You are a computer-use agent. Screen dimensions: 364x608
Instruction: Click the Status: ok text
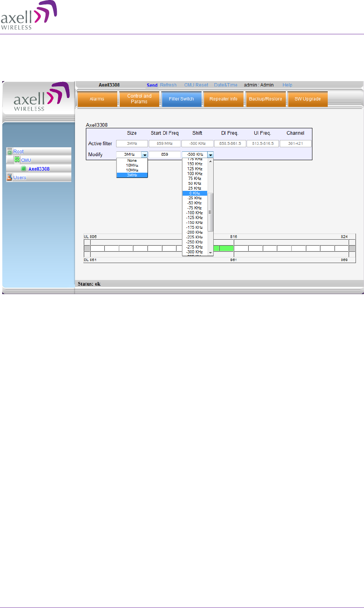coord(89,284)
